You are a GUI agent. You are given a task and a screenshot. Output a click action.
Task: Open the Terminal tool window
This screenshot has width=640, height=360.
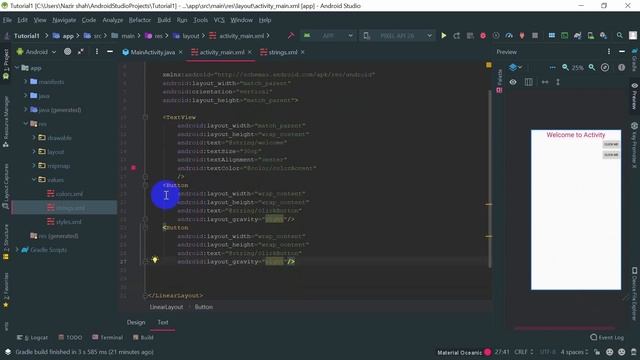point(107,338)
